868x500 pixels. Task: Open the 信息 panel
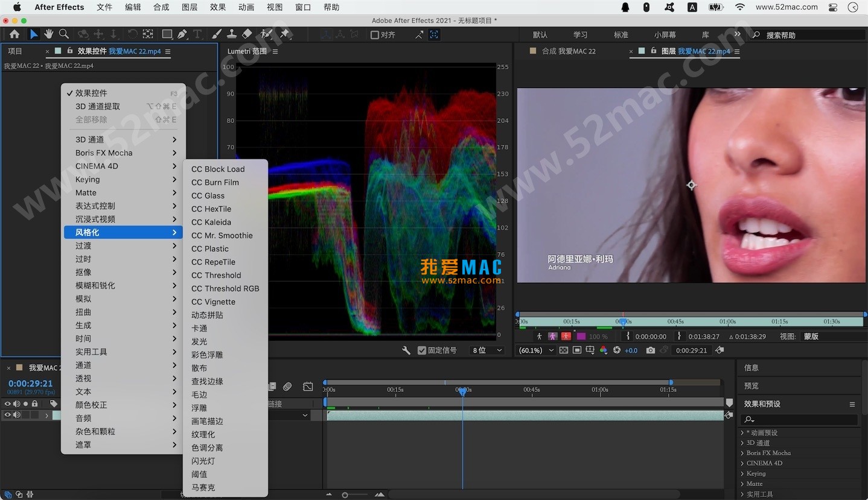pyautogui.click(x=752, y=367)
